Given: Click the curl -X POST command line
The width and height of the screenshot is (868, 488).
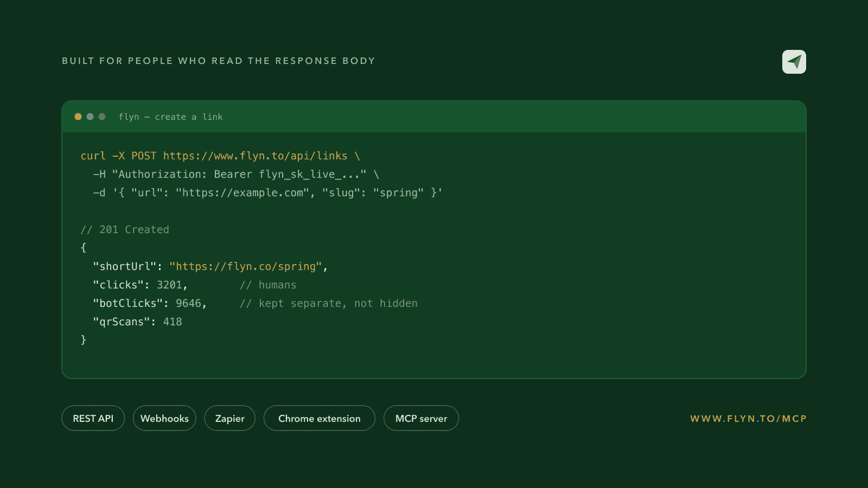Looking at the screenshot, I should 220,156.
